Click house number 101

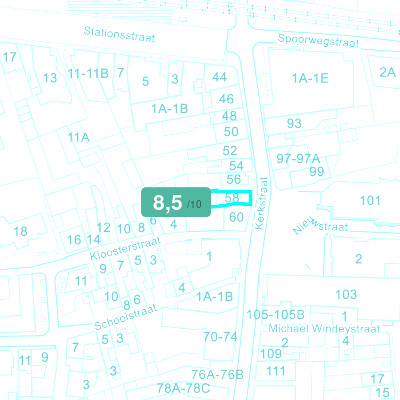point(370,201)
